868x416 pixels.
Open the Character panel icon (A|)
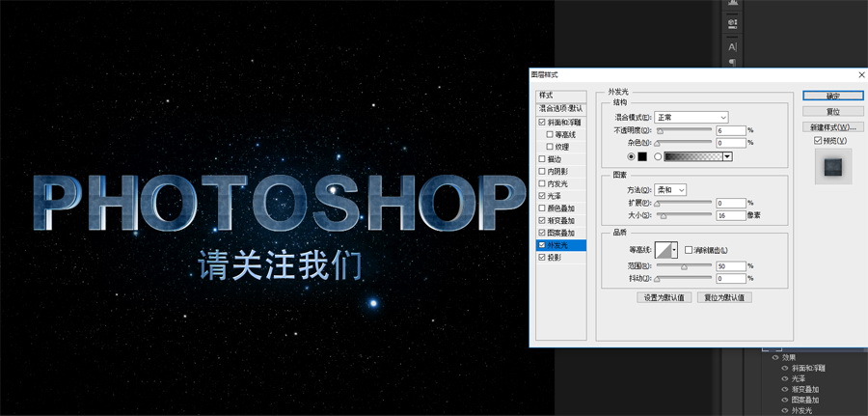point(732,47)
